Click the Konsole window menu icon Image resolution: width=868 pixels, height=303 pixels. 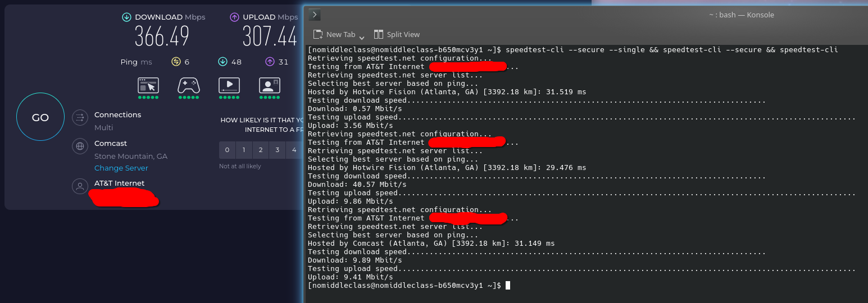pyautogui.click(x=315, y=15)
